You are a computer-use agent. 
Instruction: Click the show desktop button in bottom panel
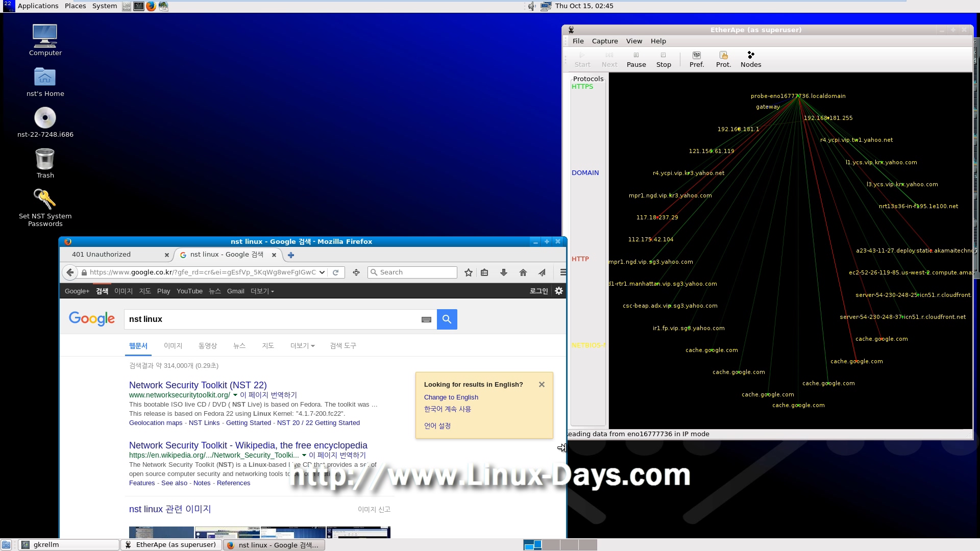(6, 545)
